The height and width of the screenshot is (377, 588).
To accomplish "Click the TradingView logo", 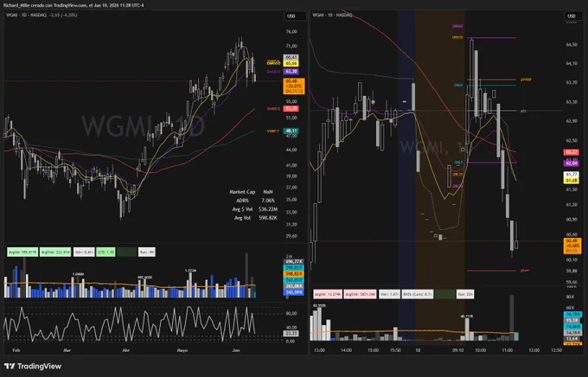I will pyautogui.click(x=33, y=366).
